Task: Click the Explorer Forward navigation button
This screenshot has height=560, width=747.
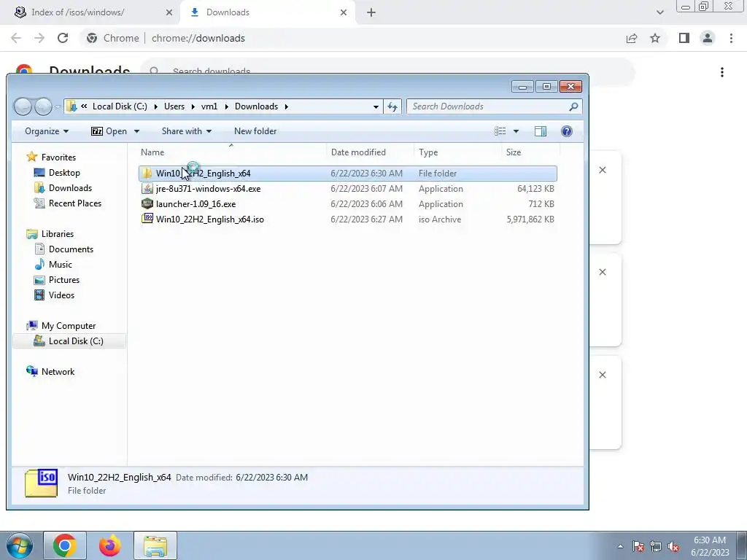Action: (43, 106)
